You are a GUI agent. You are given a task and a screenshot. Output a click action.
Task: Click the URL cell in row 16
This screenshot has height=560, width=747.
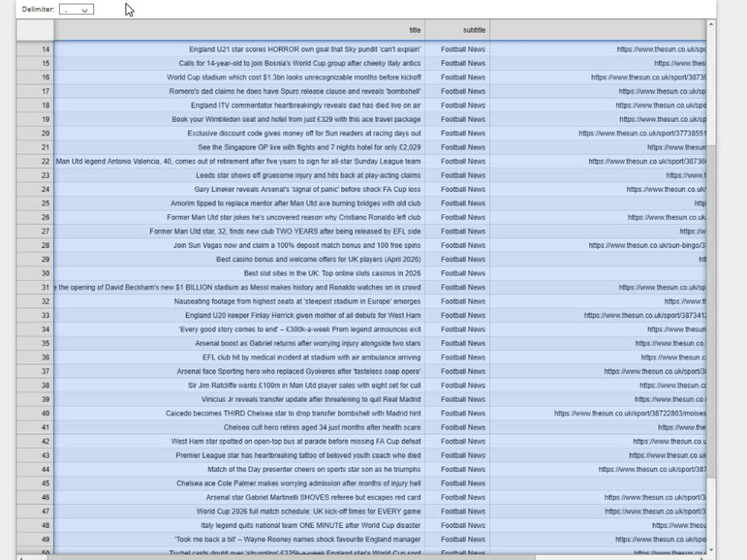pos(598,77)
